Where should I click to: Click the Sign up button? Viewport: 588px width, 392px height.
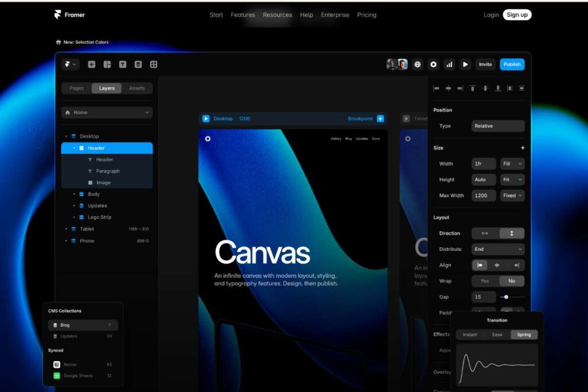pyautogui.click(x=517, y=14)
